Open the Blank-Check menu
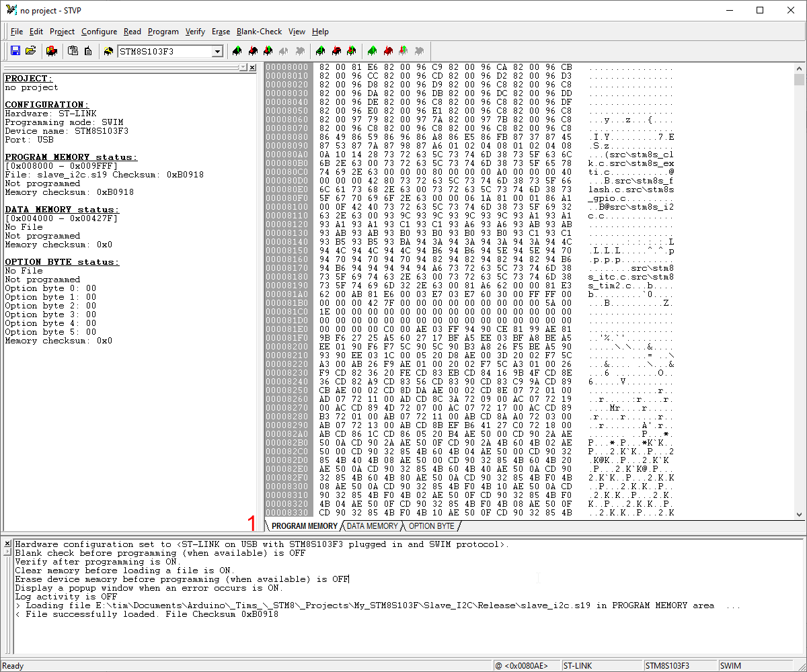807x672 pixels. tap(259, 32)
